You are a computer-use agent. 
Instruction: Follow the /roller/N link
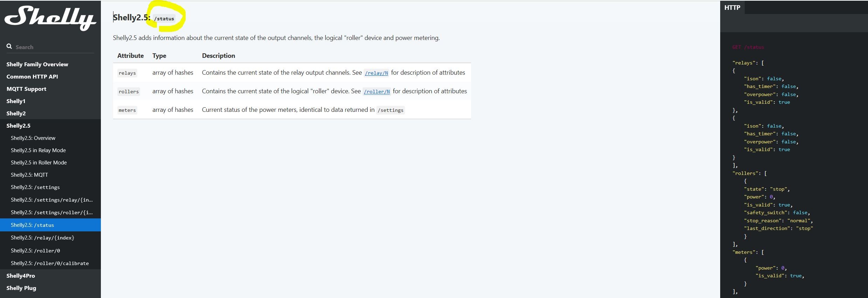(x=377, y=92)
